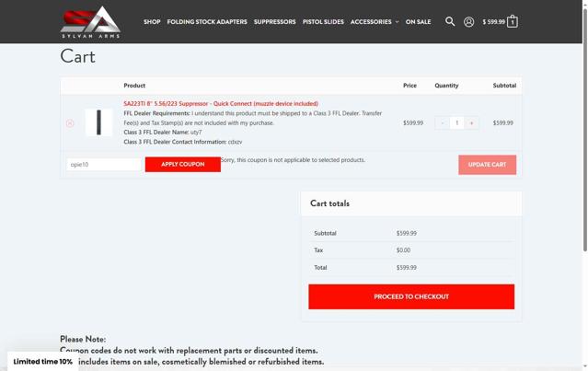Expand the Accessories dropdown chevron
The height and width of the screenshot is (371, 588).
coord(397,22)
